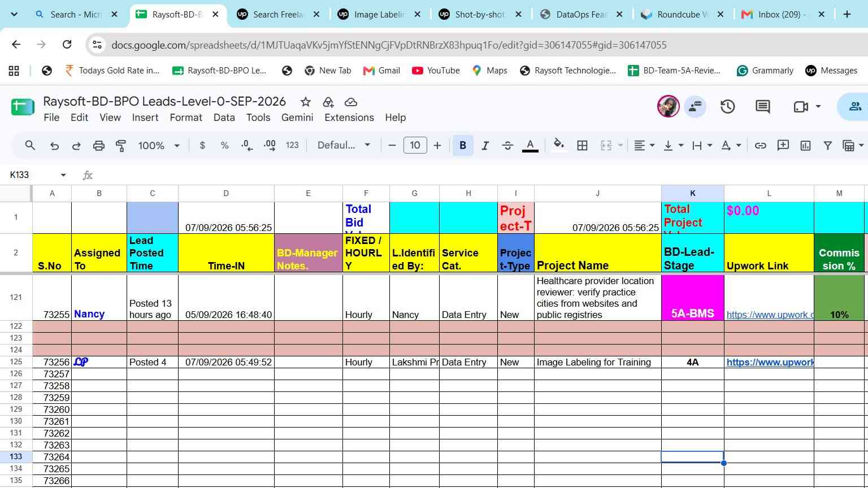Open version history clock icon
The width and height of the screenshot is (868, 488).
(727, 106)
